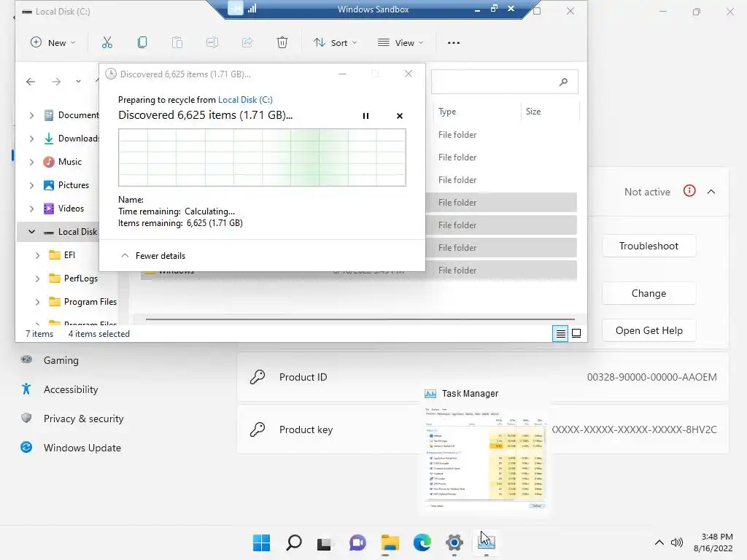Open recent locations dropdown arrow
747x560 pixels.
[78, 82]
